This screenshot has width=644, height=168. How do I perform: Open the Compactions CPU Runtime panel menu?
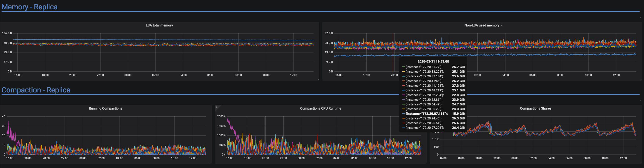(321, 108)
